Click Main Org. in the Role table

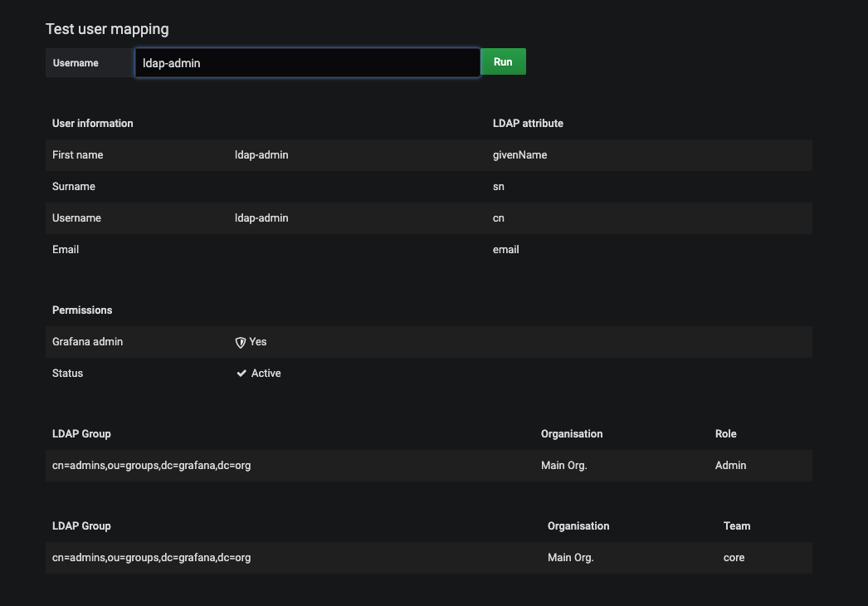(563, 466)
